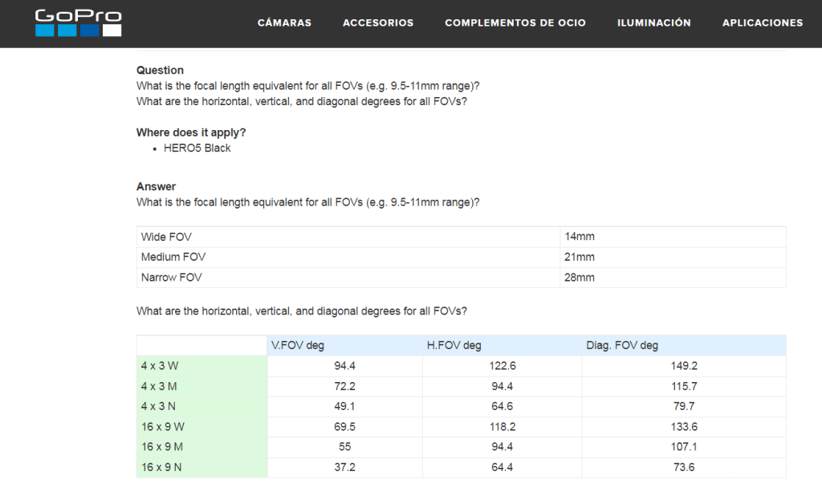This screenshot has width=822, height=504.
Task: Select the 28mm focal length cell
Action: pos(580,278)
